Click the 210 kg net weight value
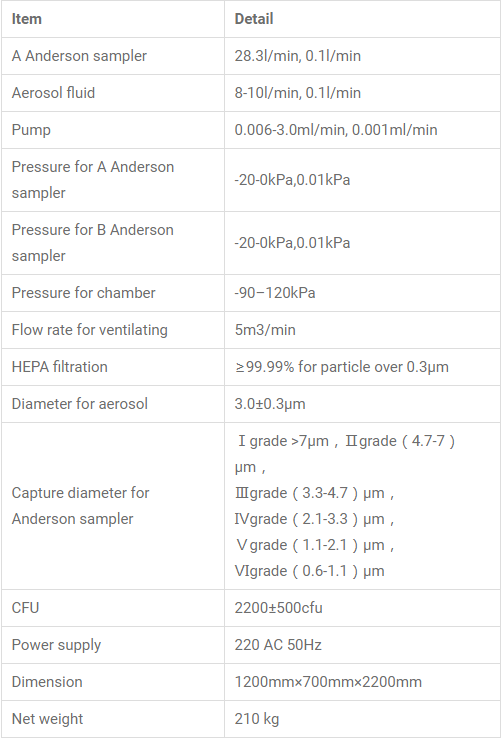This screenshot has width=502, height=738. click(257, 719)
